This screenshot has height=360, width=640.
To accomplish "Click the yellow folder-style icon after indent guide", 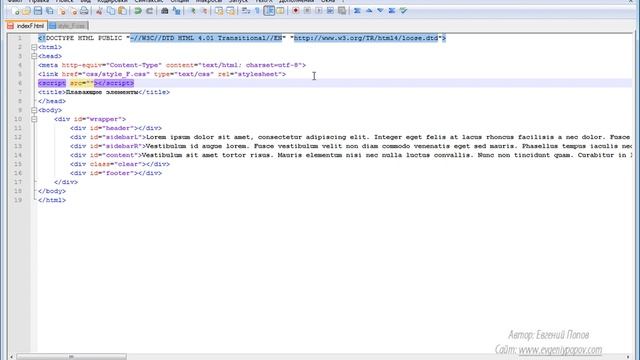I will (280, 11).
